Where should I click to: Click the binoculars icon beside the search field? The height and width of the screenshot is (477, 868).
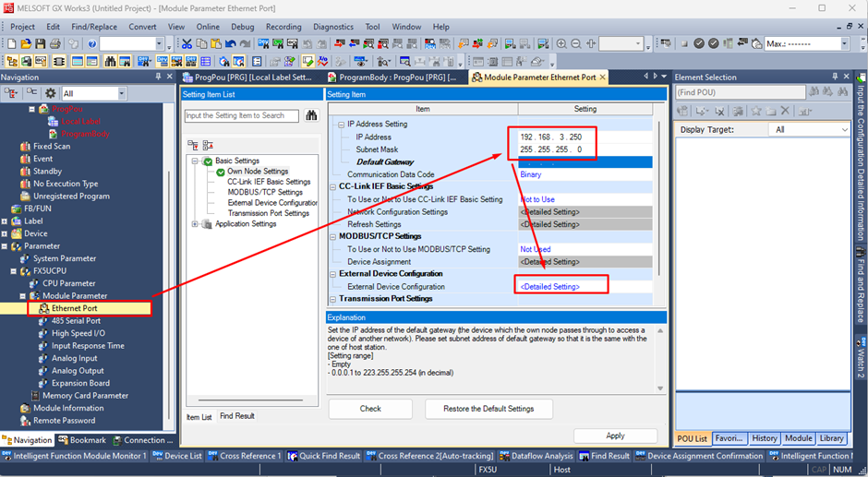coord(312,115)
